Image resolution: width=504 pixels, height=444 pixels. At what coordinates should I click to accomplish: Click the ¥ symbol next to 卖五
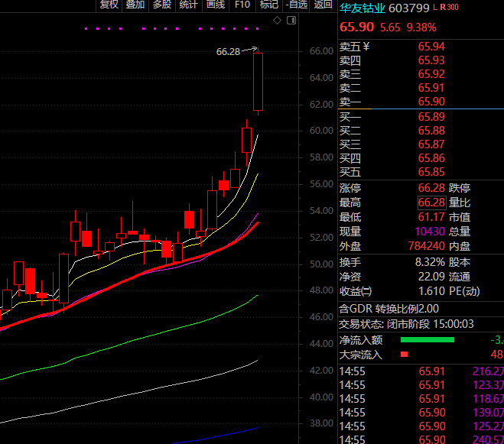point(366,46)
